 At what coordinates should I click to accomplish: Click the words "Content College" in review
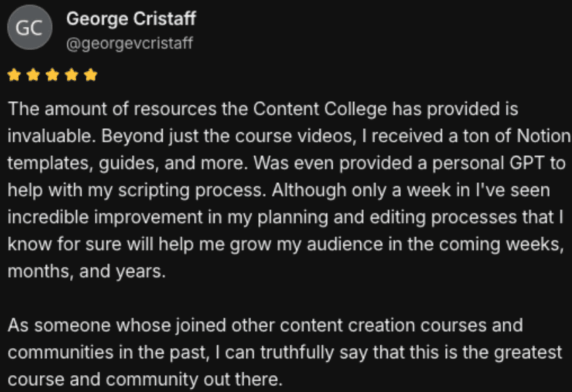[x=320, y=109]
